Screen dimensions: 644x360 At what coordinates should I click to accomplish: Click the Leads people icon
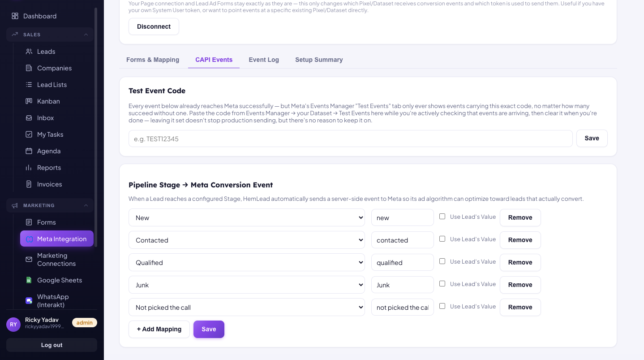coord(29,52)
